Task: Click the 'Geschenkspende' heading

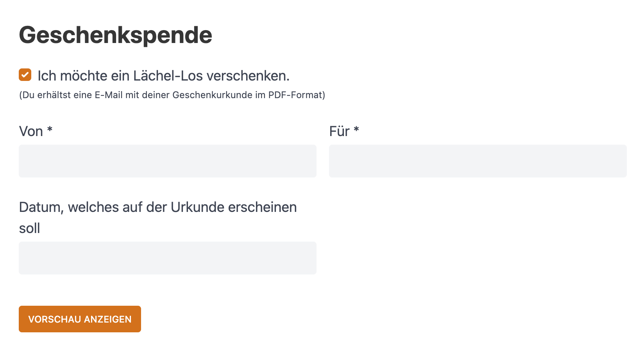Action: click(115, 35)
